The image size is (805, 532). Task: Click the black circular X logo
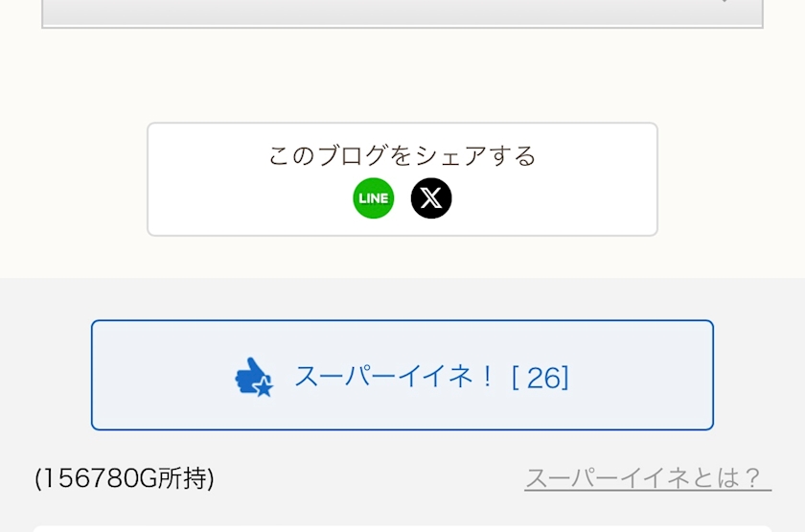[x=431, y=198]
